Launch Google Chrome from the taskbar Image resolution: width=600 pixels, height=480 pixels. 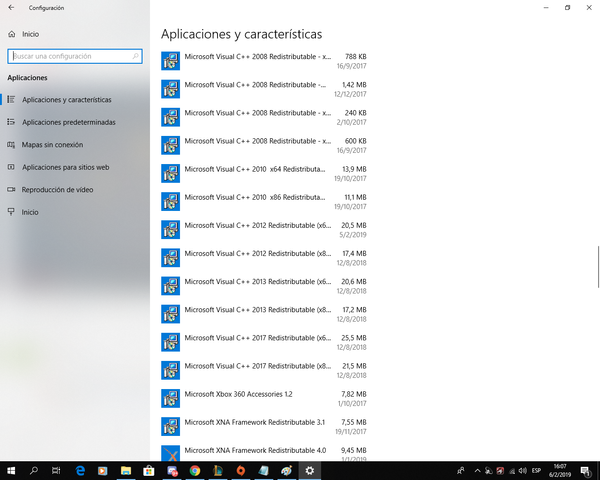coord(195,470)
